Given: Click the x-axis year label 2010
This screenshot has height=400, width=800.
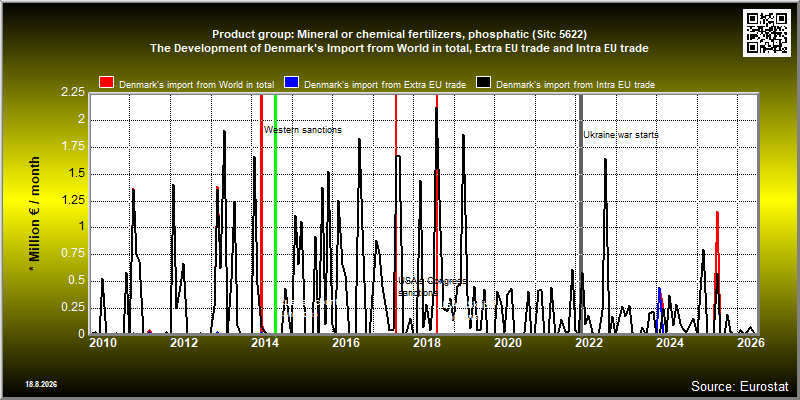Looking at the screenshot, I should click(x=103, y=343).
